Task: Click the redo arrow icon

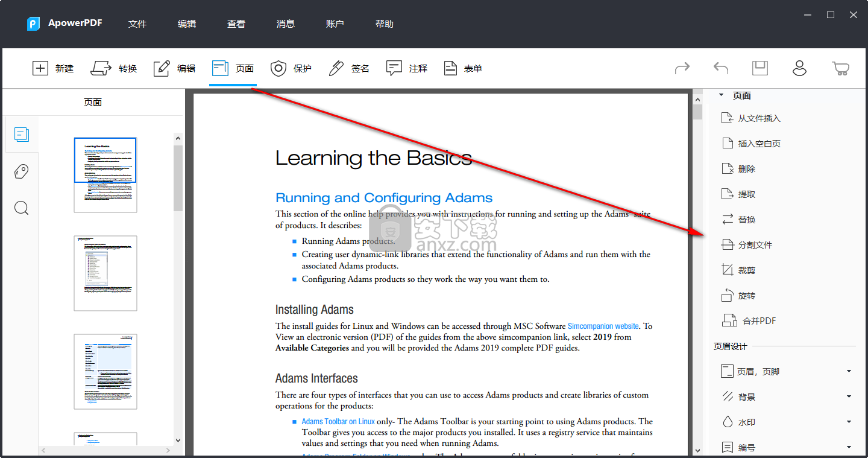Action: [x=682, y=68]
